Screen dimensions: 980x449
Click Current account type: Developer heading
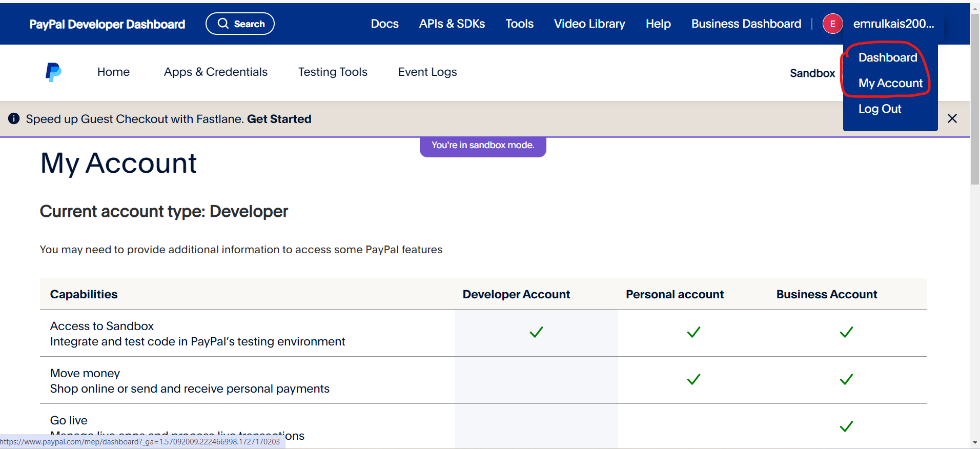tap(164, 211)
